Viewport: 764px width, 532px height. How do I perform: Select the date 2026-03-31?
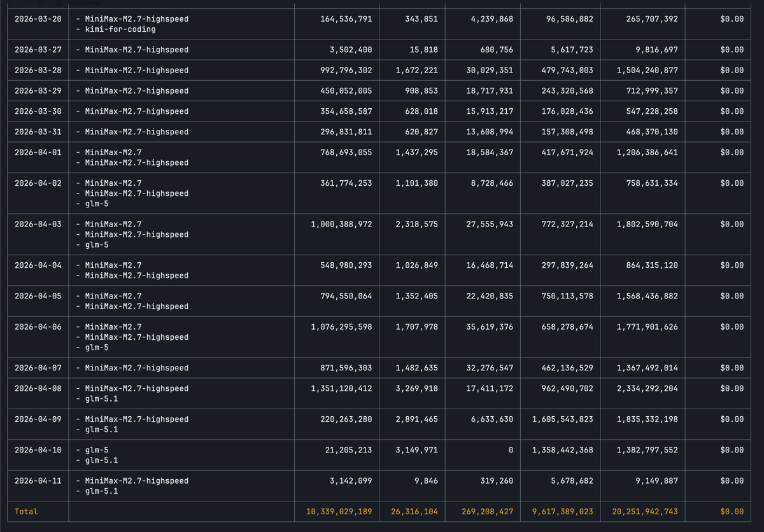pyautogui.click(x=38, y=132)
